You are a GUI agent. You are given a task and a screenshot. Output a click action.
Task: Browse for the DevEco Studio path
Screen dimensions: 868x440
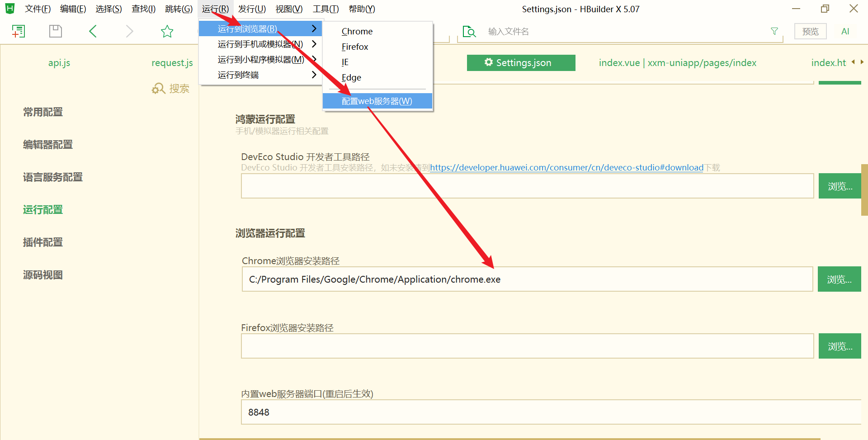point(840,186)
